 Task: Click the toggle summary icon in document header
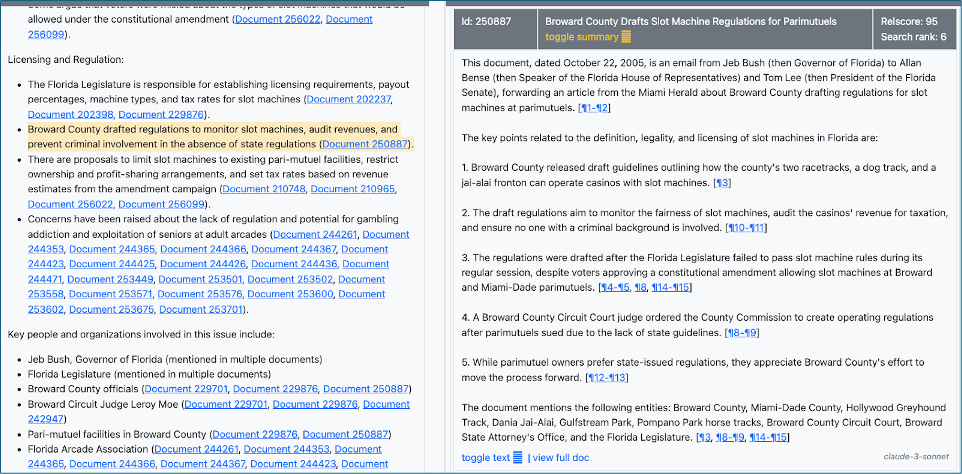pyautogui.click(x=626, y=37)
